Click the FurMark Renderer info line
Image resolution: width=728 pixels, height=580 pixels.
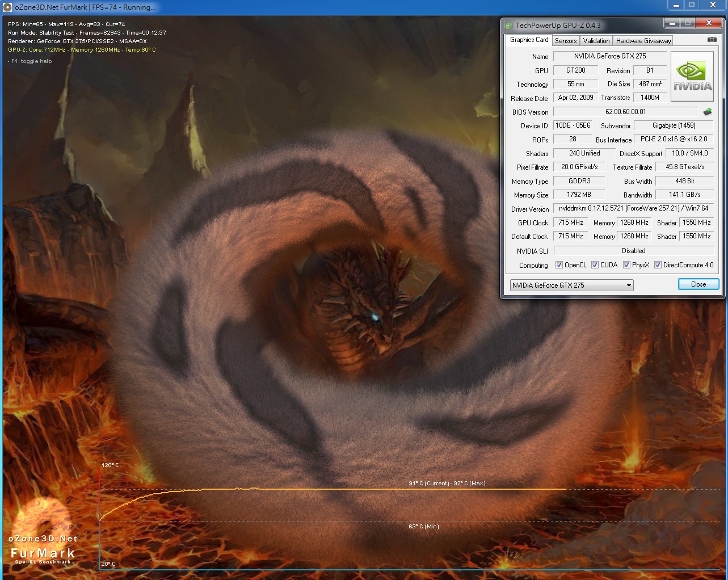click(77, 41)
